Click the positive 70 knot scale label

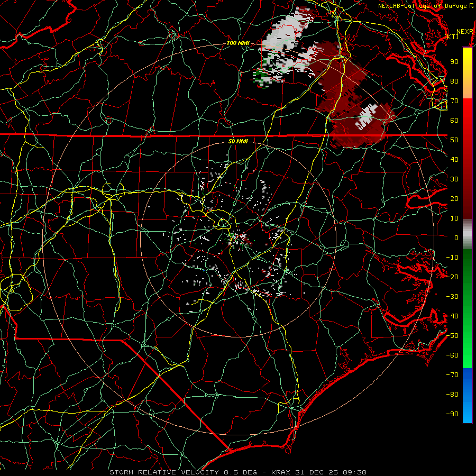454,101
